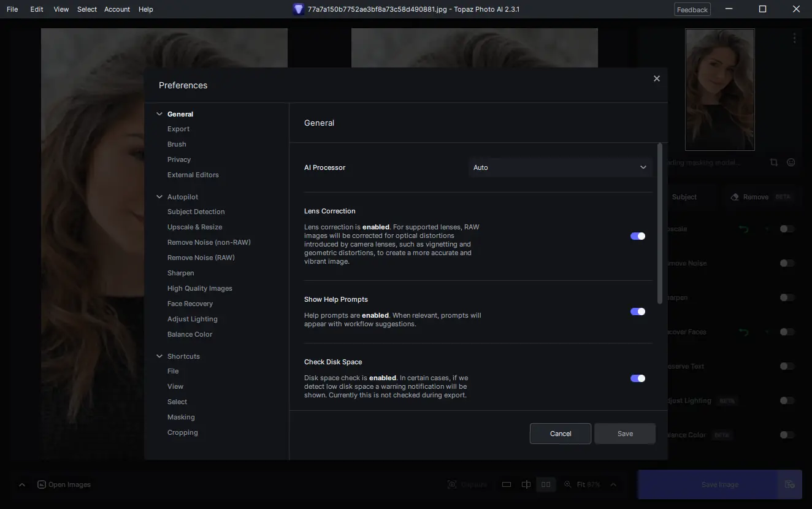Image resolution: width=812 pixels, height=509 pixels.
Task: Click the crop icon under the thumbnail
Action: pos(773,163)
